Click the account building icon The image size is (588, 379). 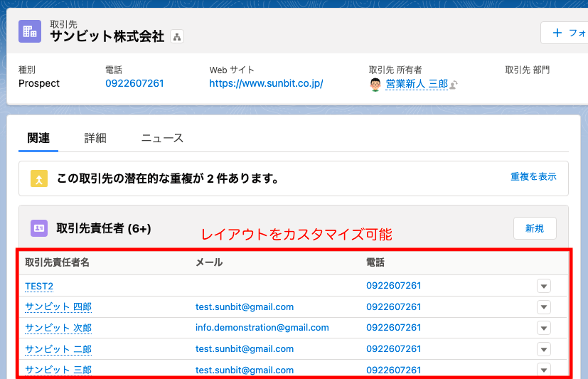[30, 31]
